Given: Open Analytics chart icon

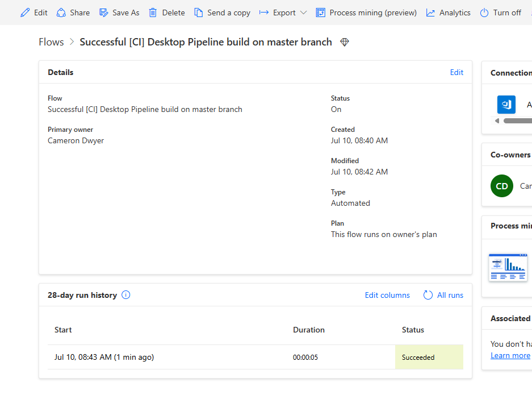Looking at the screenshot, I should 431,13.
